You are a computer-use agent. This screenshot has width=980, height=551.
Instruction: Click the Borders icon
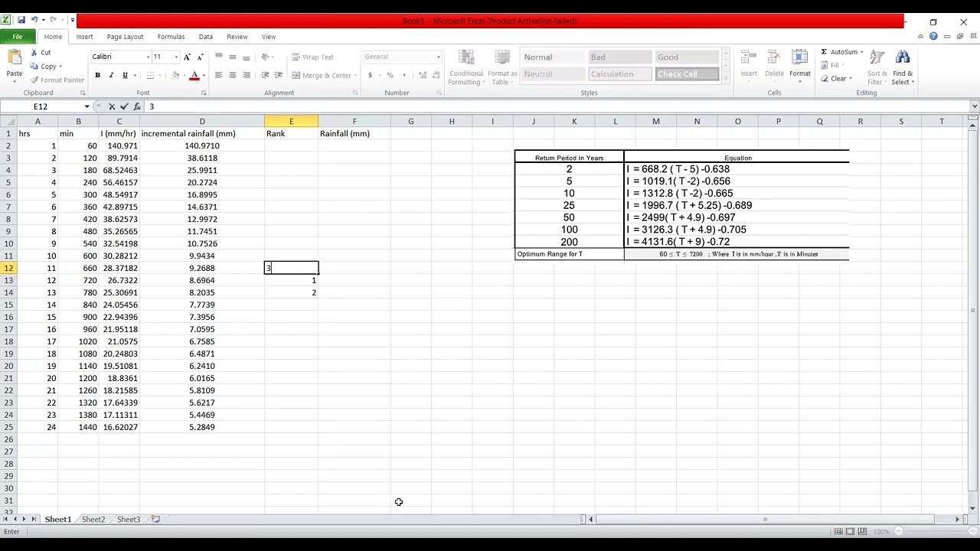150,75
